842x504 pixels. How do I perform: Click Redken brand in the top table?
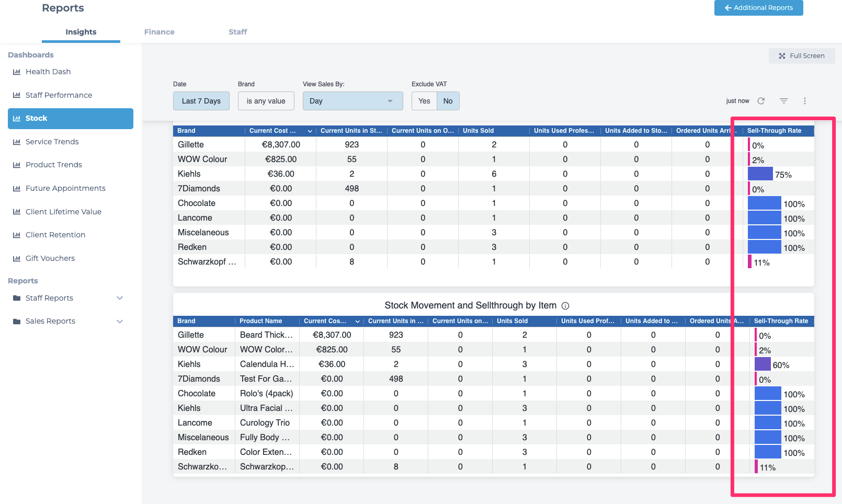click(x=192, y=247)
